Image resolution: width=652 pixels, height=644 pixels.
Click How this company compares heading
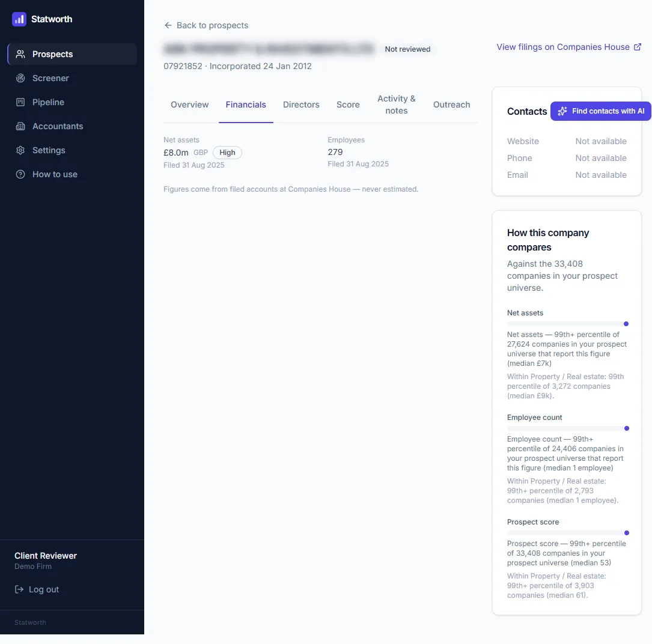[547, 240]
